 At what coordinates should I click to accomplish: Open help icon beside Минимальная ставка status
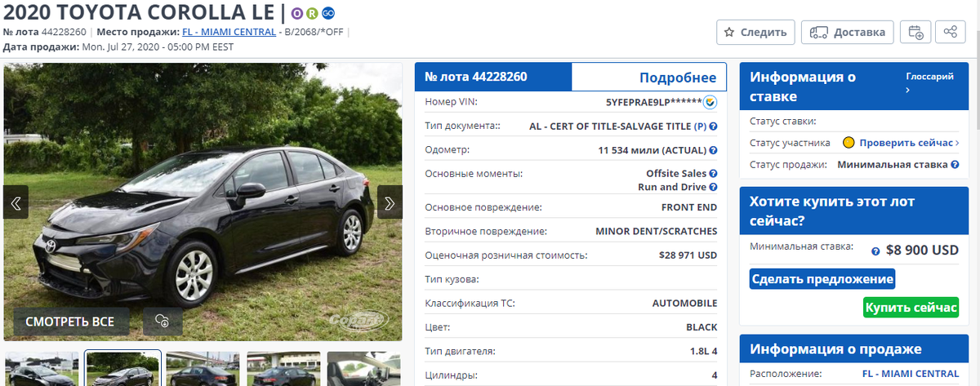coord(954,165)
